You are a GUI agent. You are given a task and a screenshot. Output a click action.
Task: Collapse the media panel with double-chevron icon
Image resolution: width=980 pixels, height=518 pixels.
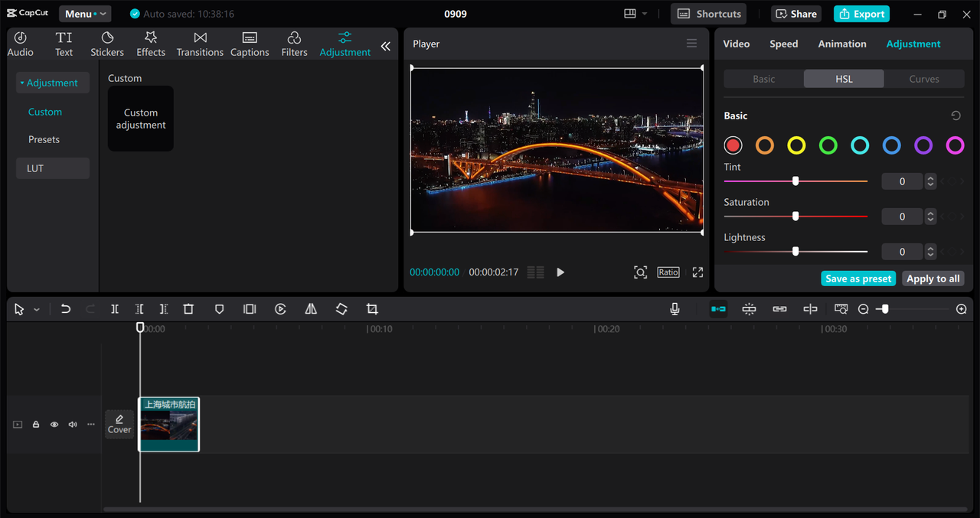click(x=385, y=46)
